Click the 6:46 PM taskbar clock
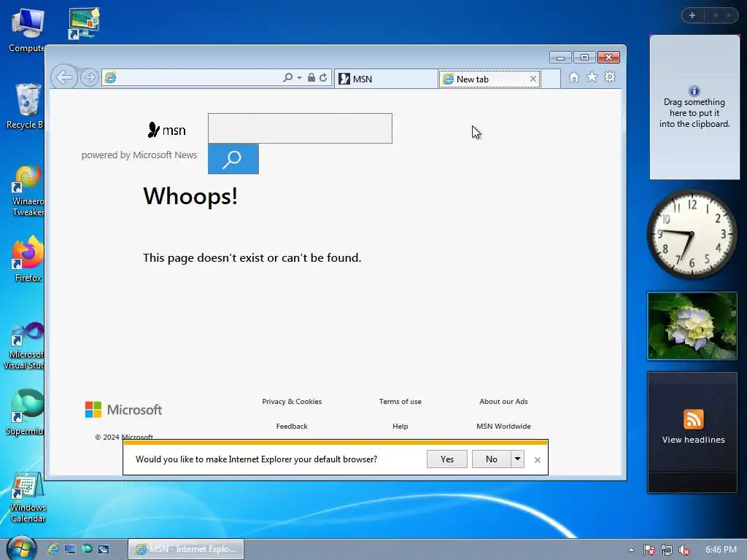This screenshot has width=747, height=560. (721, 550)
